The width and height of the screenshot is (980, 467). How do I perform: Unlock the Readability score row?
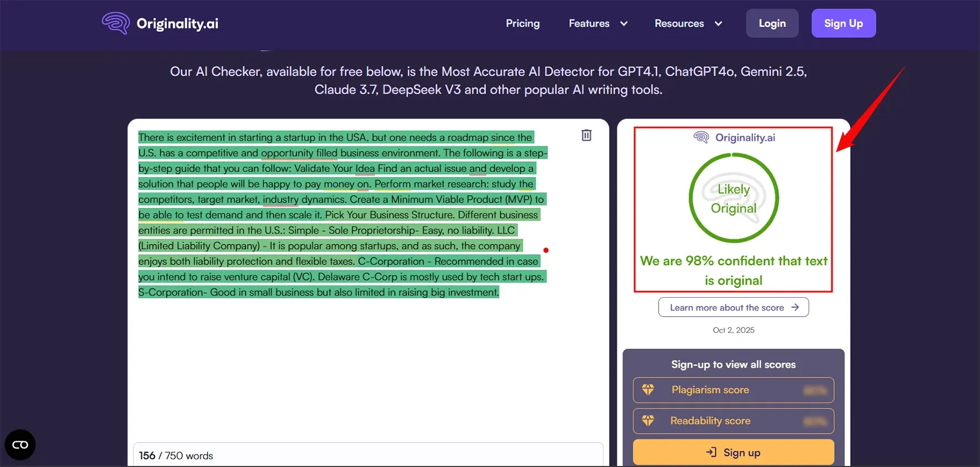pos(733,421)
